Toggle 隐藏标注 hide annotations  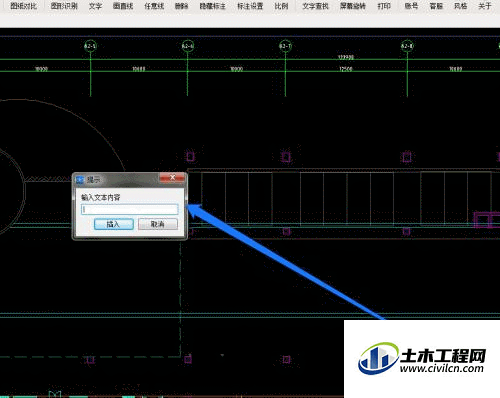(x=212, y=6)
